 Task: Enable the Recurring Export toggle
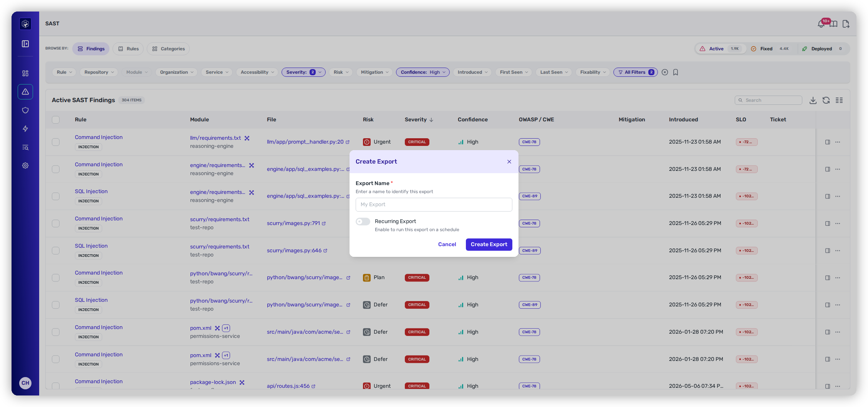tap(363, 222)
